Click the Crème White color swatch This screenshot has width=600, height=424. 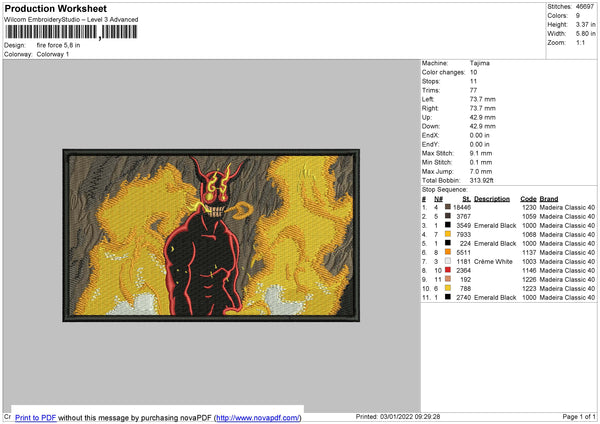click(447, 261)
